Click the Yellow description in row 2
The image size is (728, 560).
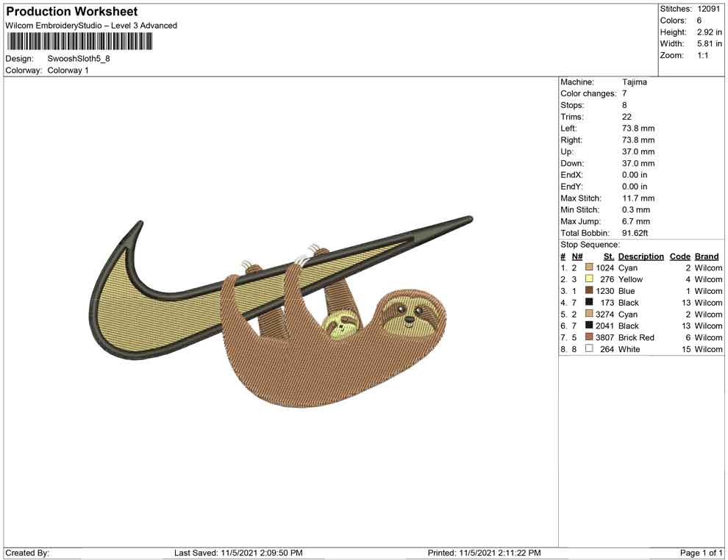630,279
